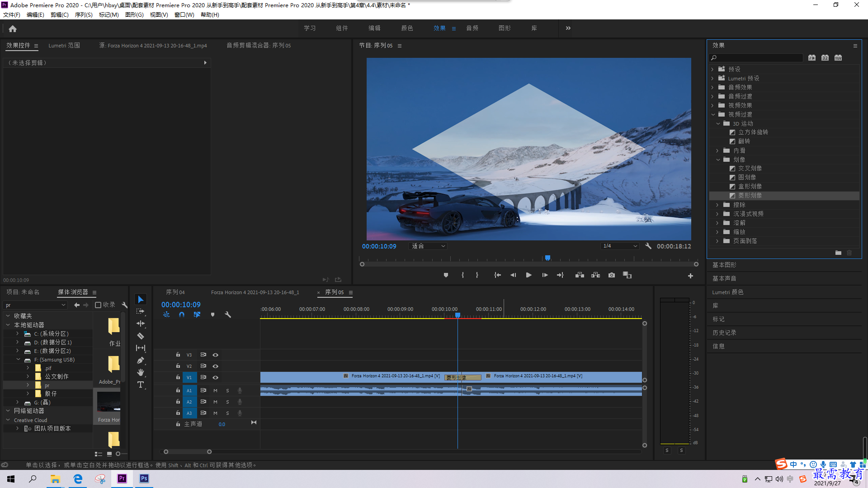Click Mark In button
The image size is (868, 488).
coord(462,275)
